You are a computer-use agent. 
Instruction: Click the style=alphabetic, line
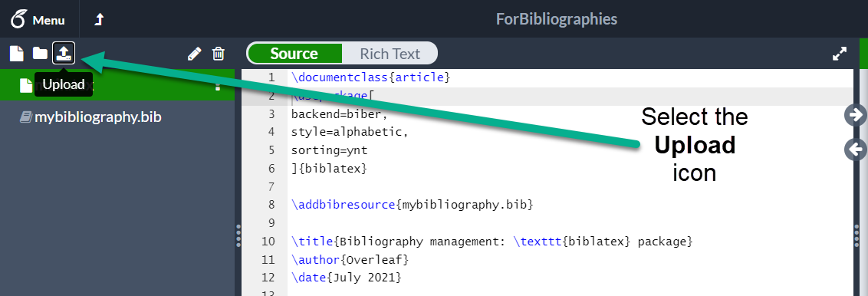click(x=350, y=132)
